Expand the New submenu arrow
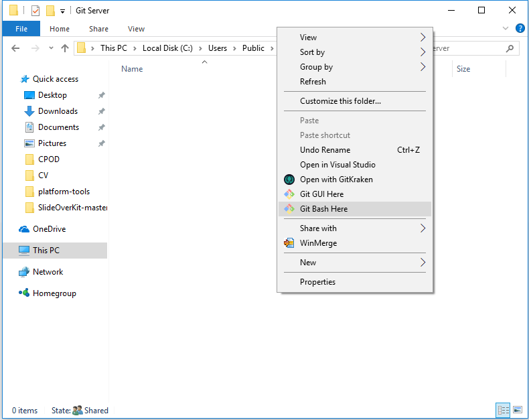 pyautogui.click(x=423, y=263)
